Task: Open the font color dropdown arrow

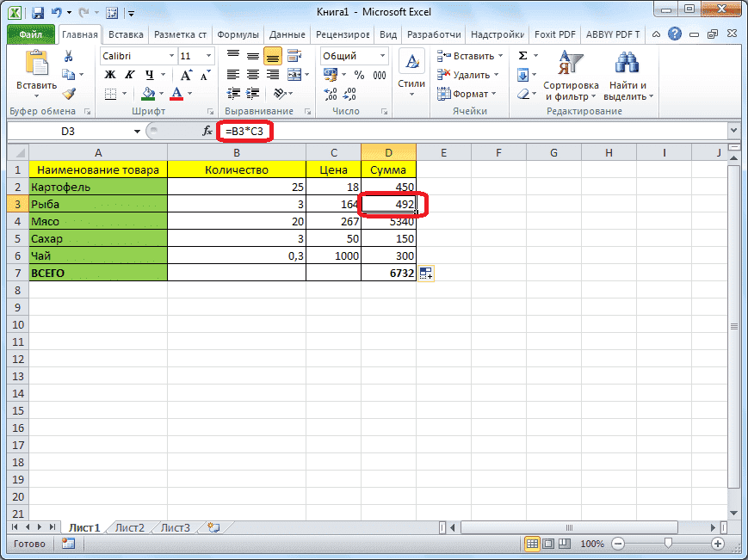Action: pyautogui.click(x=188, y=95)
